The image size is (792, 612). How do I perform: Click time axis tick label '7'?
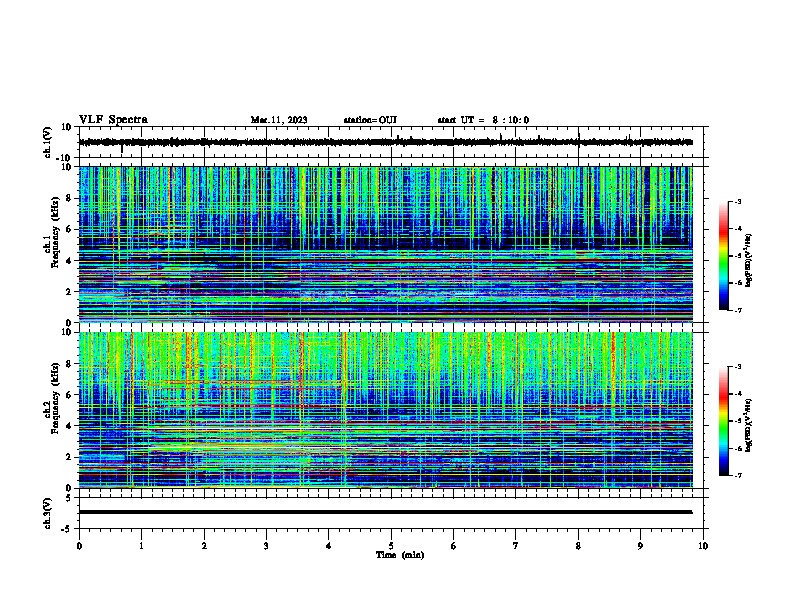516,546
